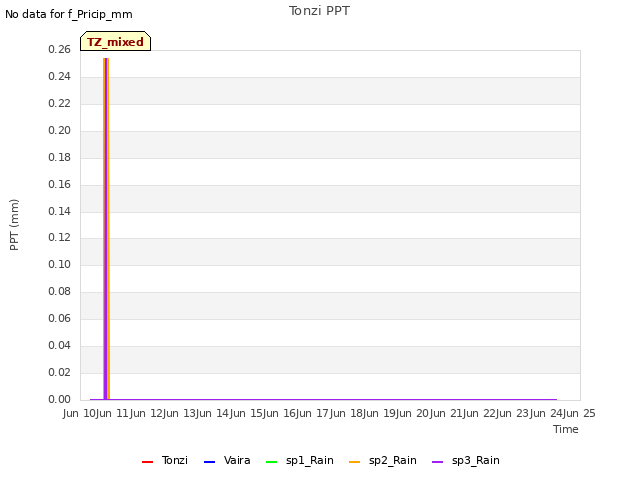Viewport: 640px width, 480px height.
Task: Click the 0.02 y-axis value
Action: coord(60,372)
